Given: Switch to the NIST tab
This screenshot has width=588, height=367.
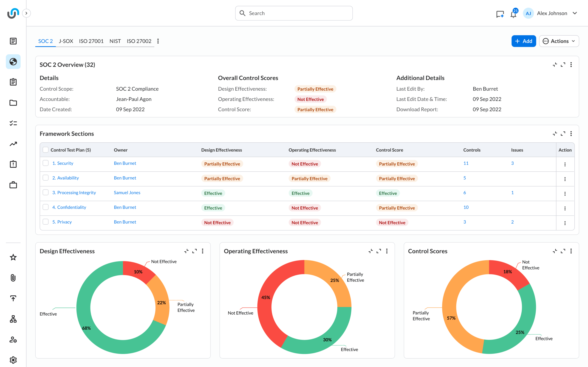Looking at the screenshot, I should pyautogui.click(x=115, y=41).
